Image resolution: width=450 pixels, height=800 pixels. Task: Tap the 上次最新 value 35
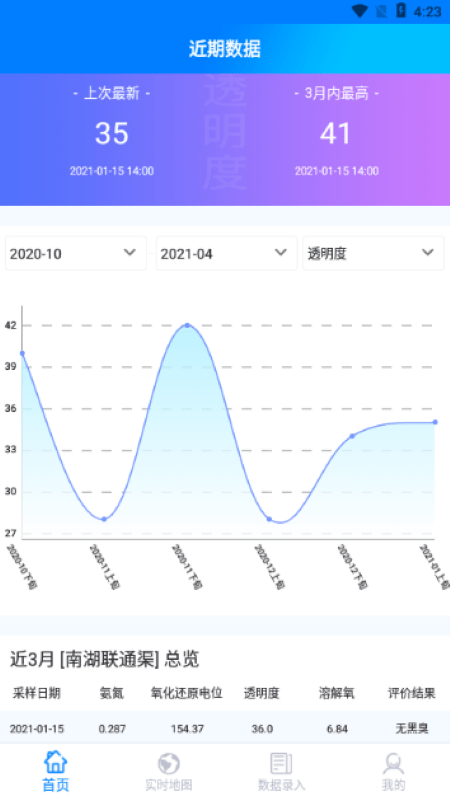pos(112,134)
